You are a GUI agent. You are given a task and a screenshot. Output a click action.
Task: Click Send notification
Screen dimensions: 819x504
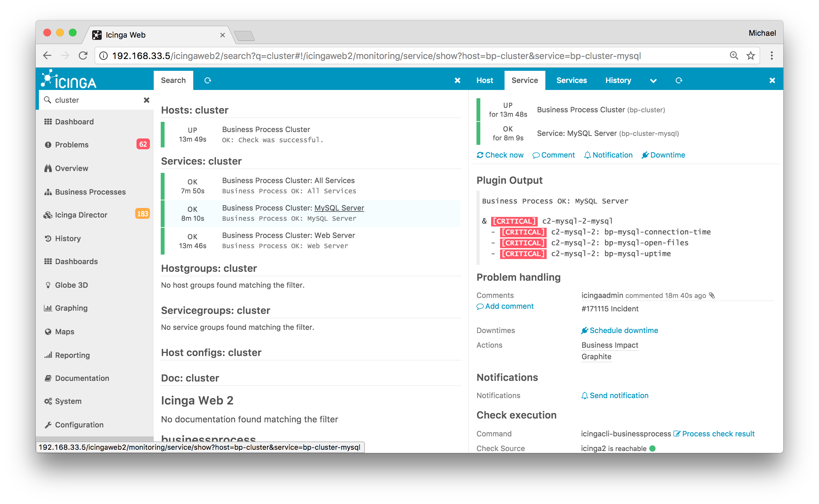[x=615, y=395]
